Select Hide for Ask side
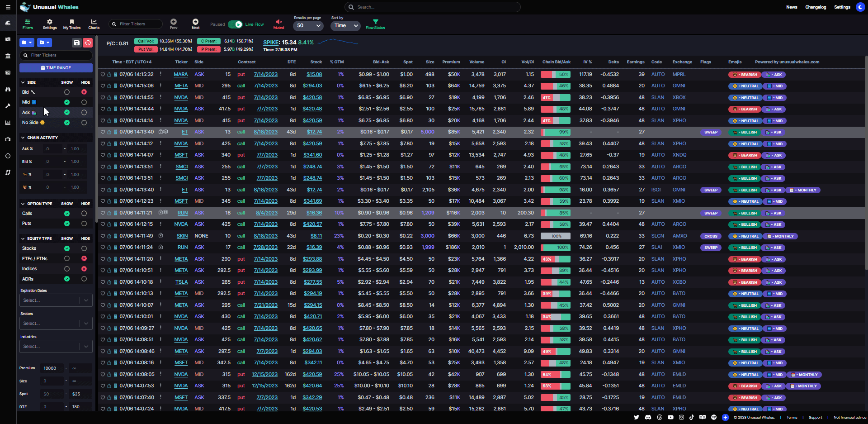This screenshot has width=868, height=424. click(x=84, y=112)
